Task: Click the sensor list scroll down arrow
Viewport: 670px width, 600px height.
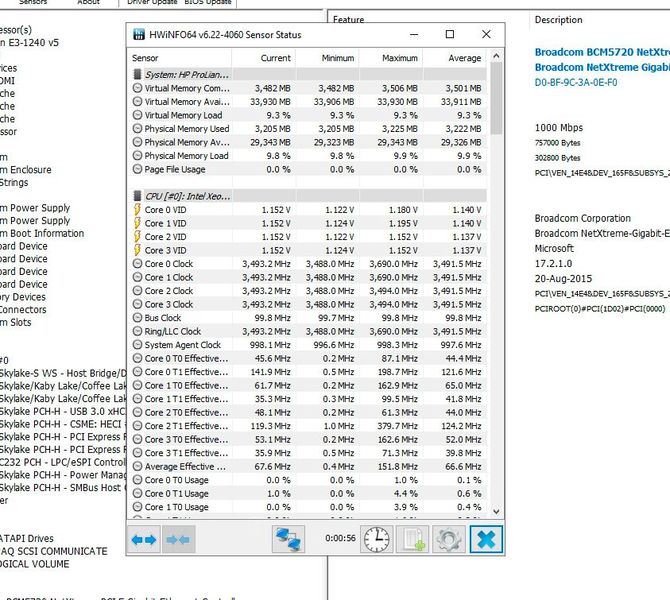Action: click(x=496, y=512)
